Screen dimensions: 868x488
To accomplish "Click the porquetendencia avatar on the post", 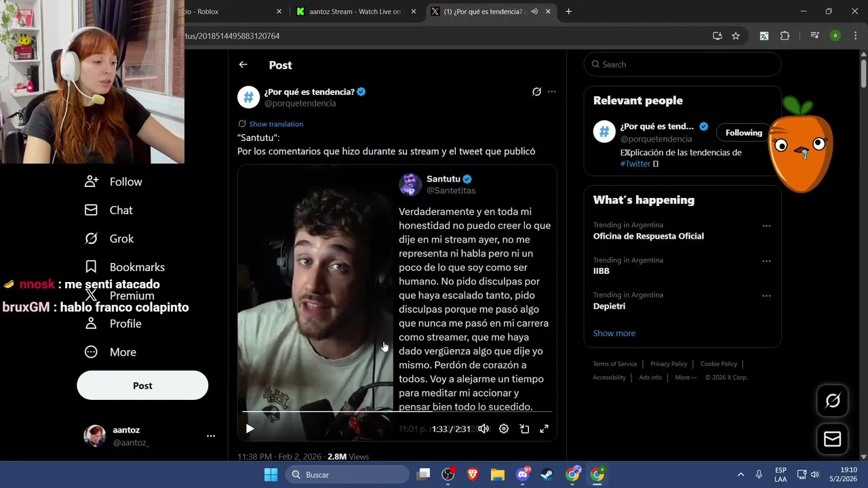I will 248,97.
